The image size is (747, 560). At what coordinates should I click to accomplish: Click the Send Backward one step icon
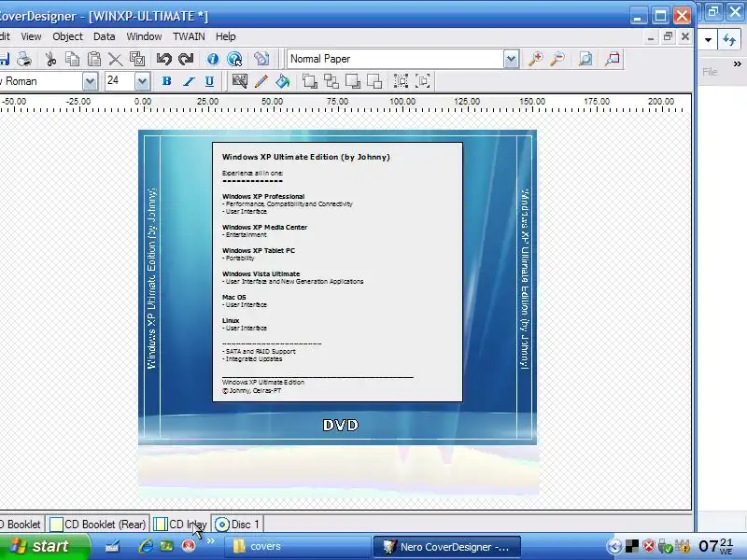point(374,81)
